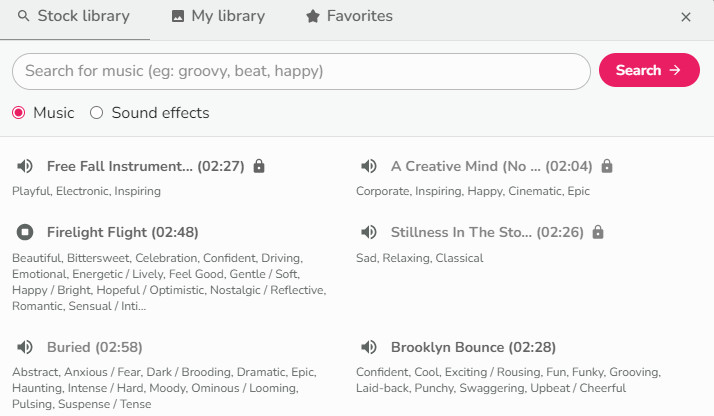Close the music library panel
The image size is (714, 416).
pyautogui.click(x=686, y=17)
